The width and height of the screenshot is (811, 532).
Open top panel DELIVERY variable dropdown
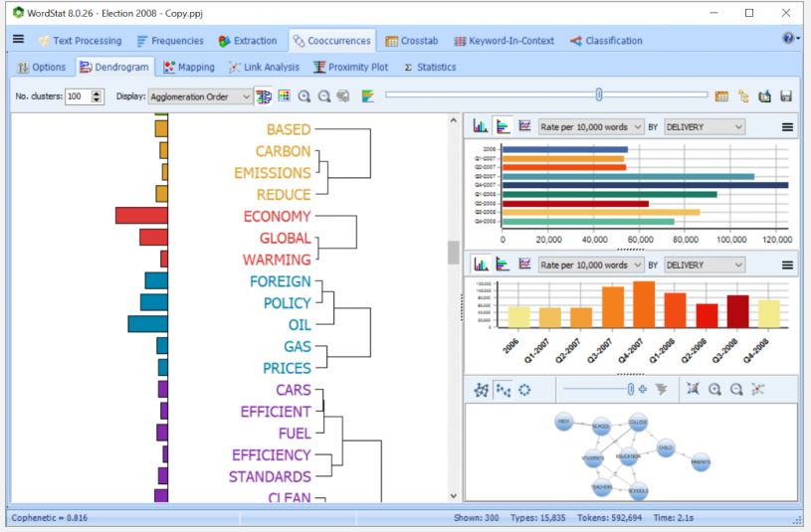point(704,126)
